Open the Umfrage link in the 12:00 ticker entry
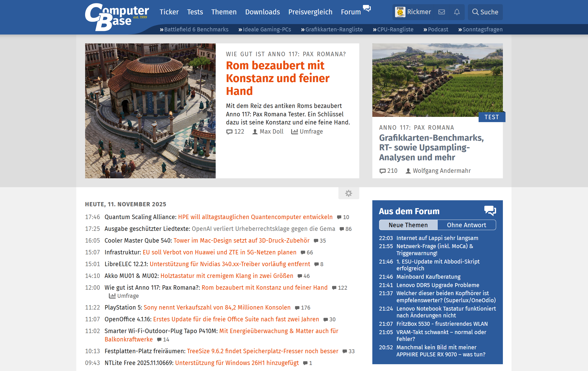Viewport: 588px width, 371px height. [x=124, y=296]
